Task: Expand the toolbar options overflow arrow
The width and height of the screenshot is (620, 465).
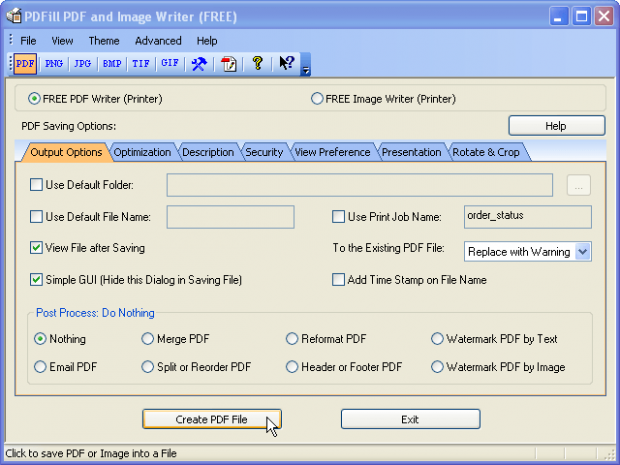Action: pos(306,70)
